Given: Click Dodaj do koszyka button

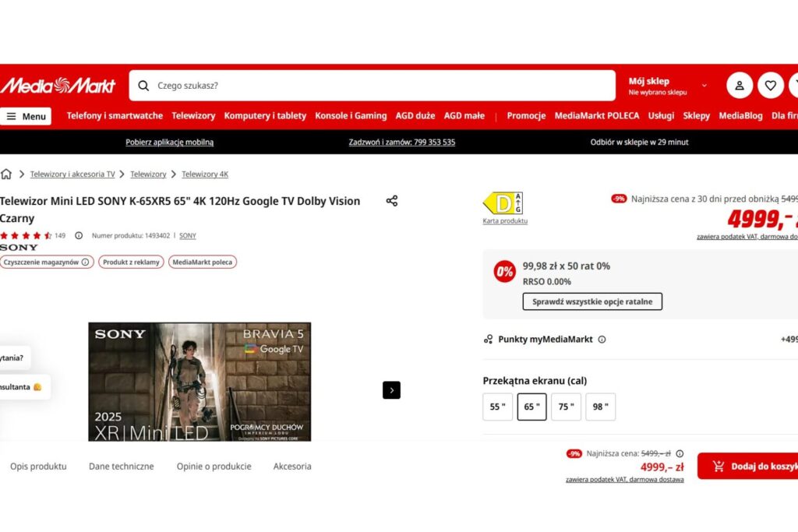Looking at the screenshot, I should click(x=747, y=466).
